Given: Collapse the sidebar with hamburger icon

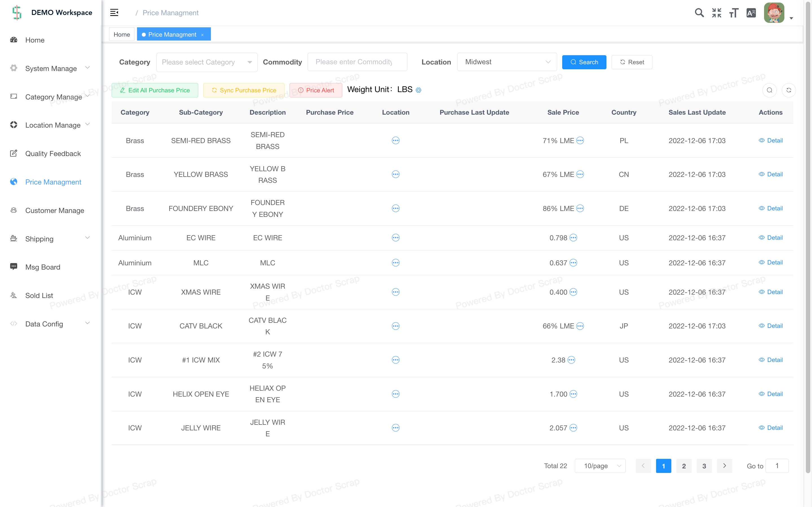Looking at the screenshot, I should tap(114, 13).
